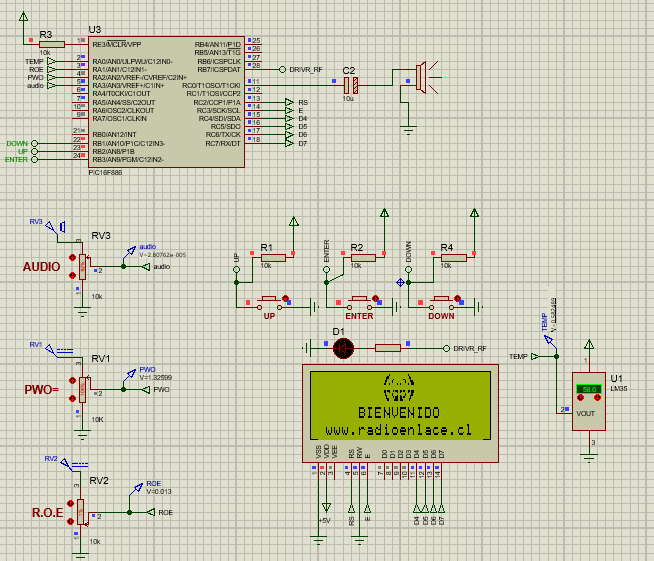Viewport: 654px width, 561px height.
Task: Select the R2 resistor
Action: (363, 258)
